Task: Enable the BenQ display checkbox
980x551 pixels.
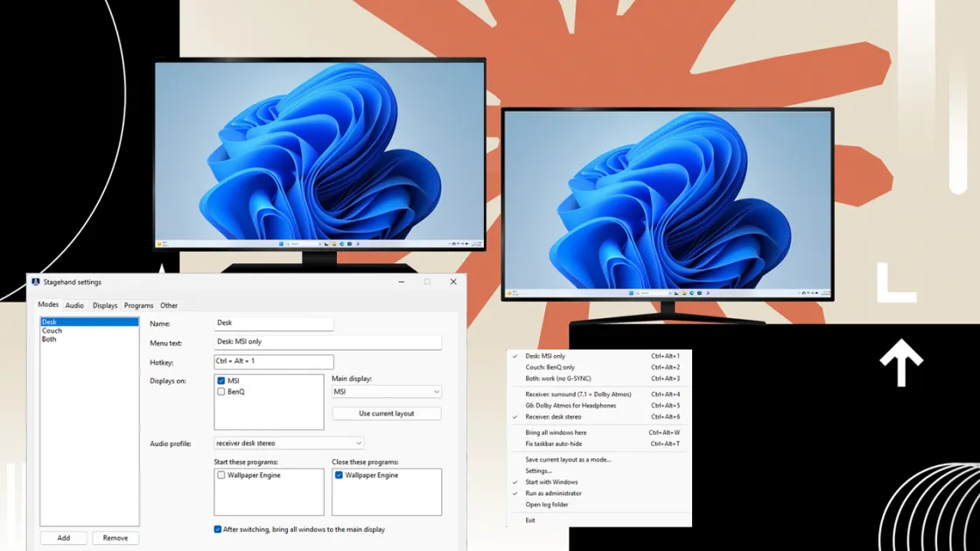Action: coord(221,392)
